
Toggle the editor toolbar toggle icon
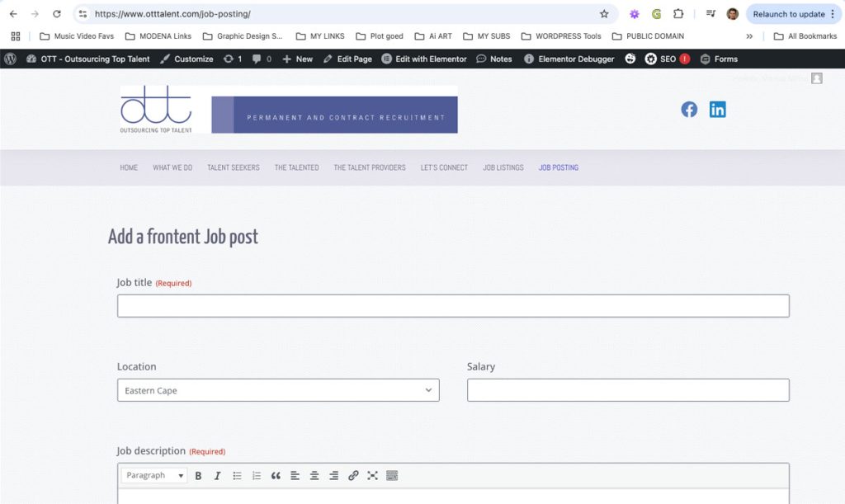(x=392, y=476)
